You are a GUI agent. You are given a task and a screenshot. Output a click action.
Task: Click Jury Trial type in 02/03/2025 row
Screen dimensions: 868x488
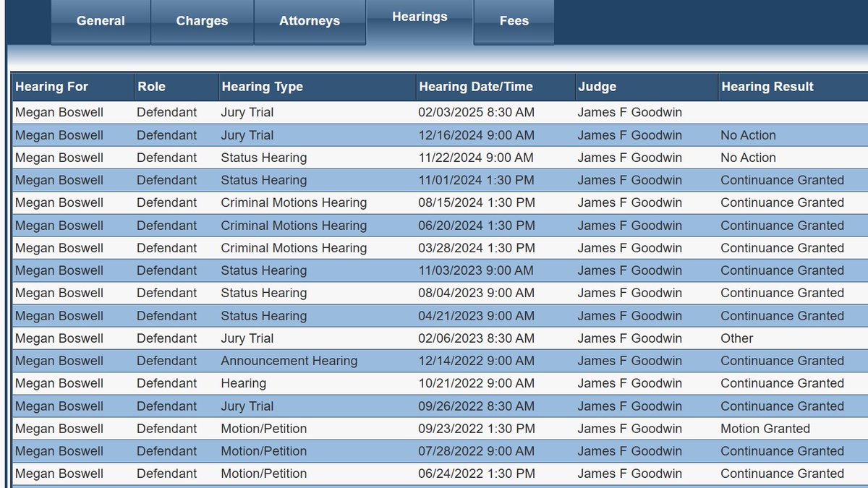[x=247, y=113]
